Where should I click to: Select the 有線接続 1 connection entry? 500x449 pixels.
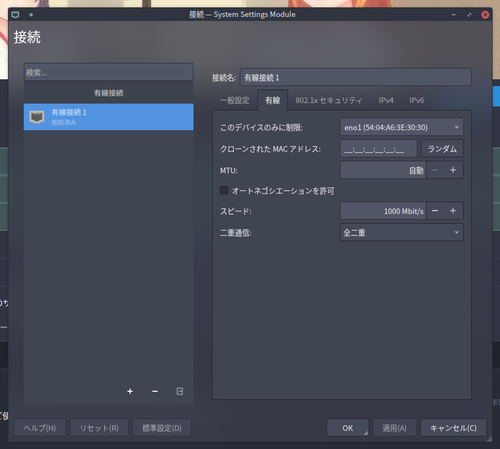tap(109, 117)
